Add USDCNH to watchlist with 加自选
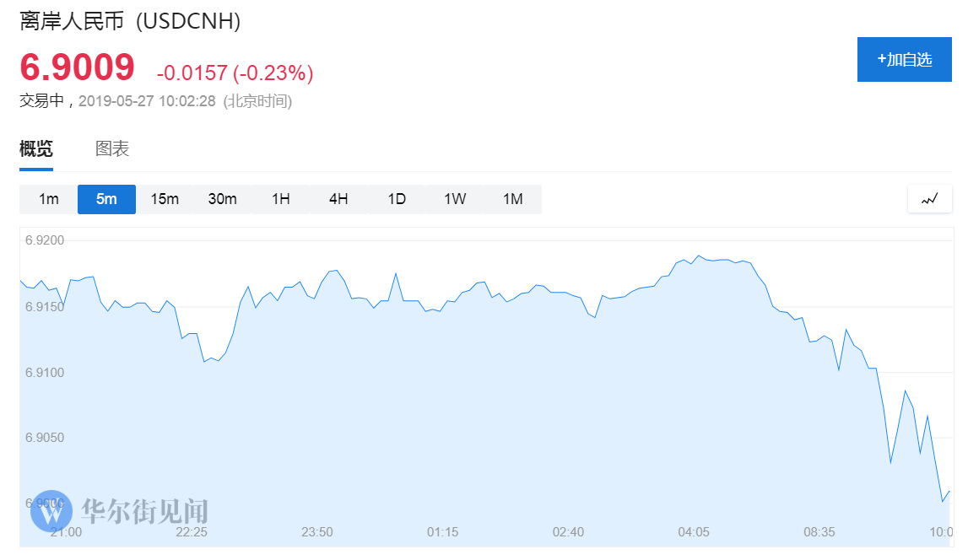The width and height of the screenshot is (968, 560). (x=905, y=60)
